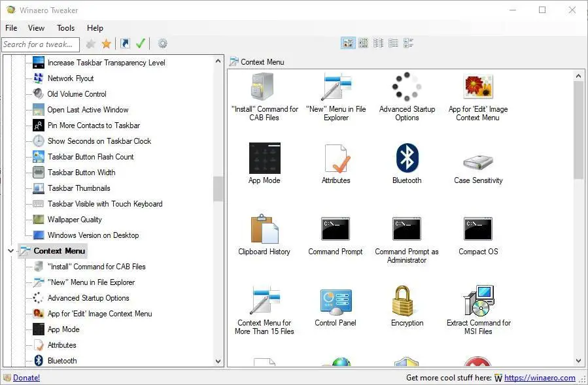This screenshot has height=385, width=588.
Task: Collapse the Context Menu tree node arrow
Action: point(10,251)
